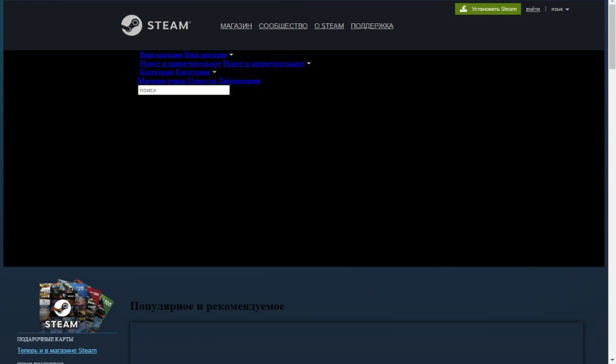Click the green Установить Steam button
The height and width of the screenshot is (364, 616).
click(x=488, y=9)
